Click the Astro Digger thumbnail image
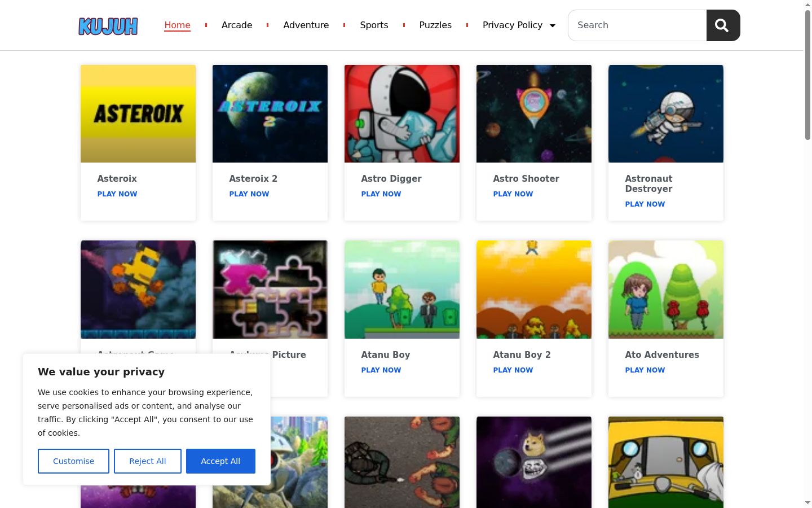This screenshot has height=508, width=812. (402, 113)
